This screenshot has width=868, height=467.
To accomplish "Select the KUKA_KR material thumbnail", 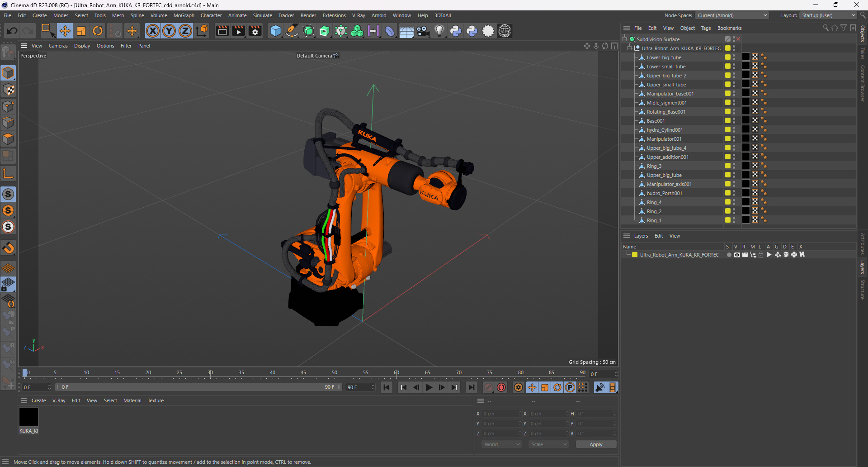I will pyautogui.click(x=28, y=417).
